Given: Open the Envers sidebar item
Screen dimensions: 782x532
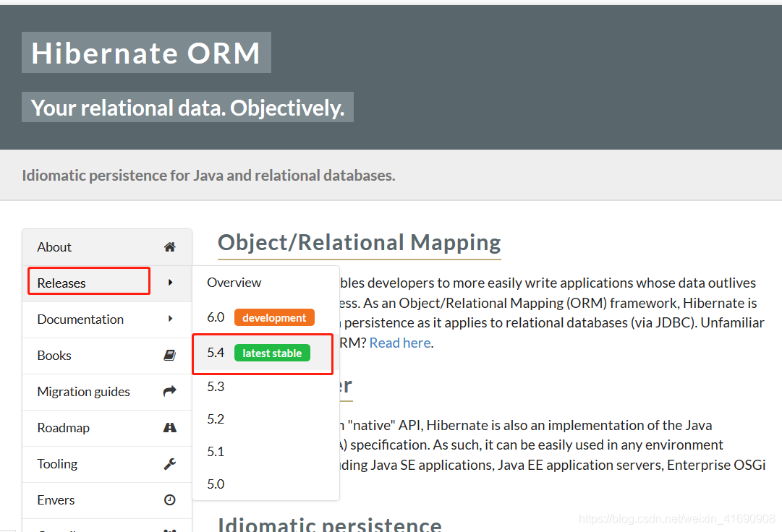Looking at the screenshot, I should click(107, 500).
